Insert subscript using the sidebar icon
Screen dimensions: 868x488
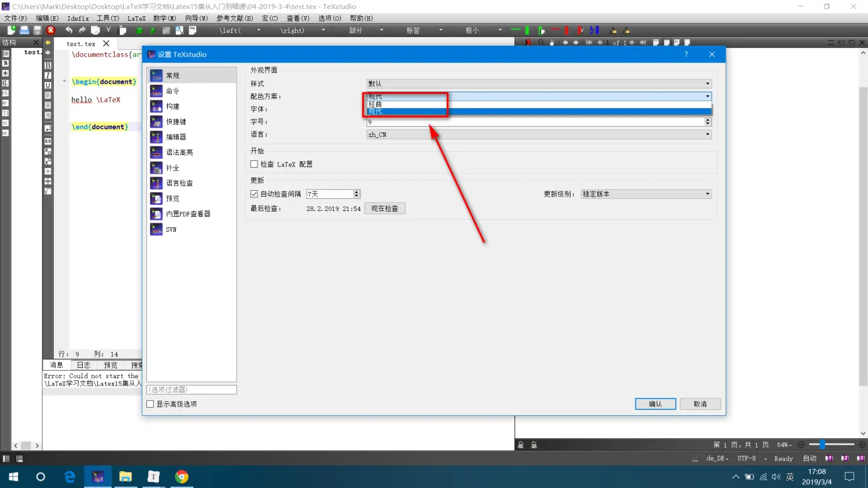coord(48,151)
